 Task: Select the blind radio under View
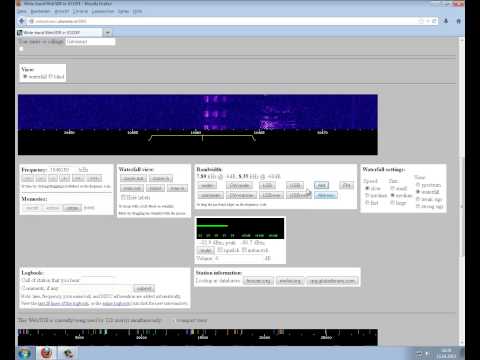click(x=50, y=77)
